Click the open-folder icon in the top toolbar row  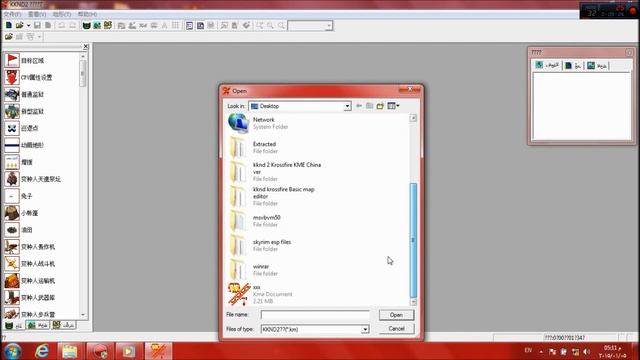19,25
